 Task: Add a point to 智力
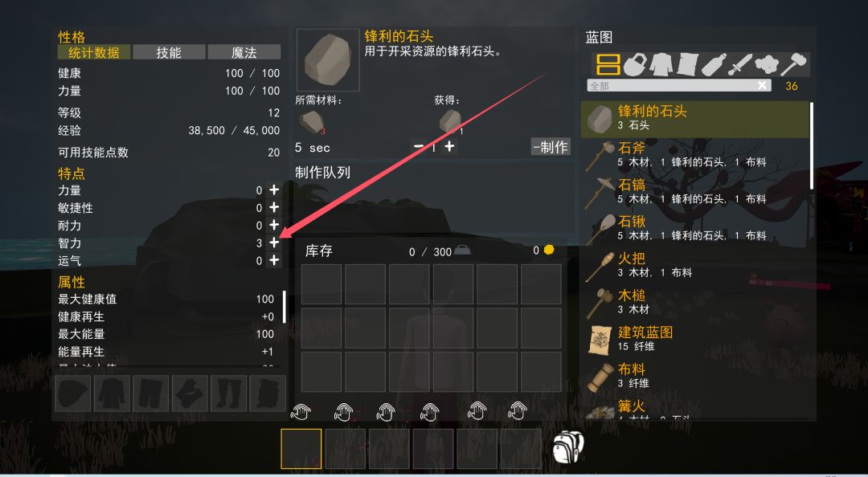[274, 243]
